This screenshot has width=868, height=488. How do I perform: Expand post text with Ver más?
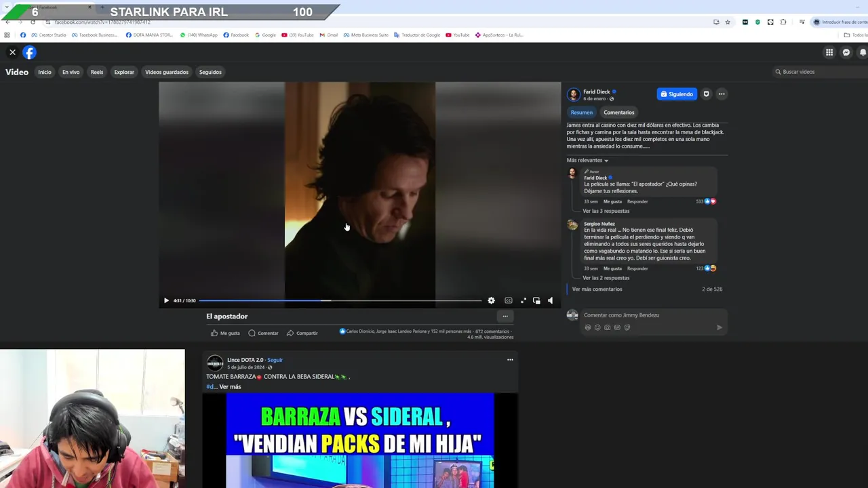pyautogui.click(x=230, y=387)
